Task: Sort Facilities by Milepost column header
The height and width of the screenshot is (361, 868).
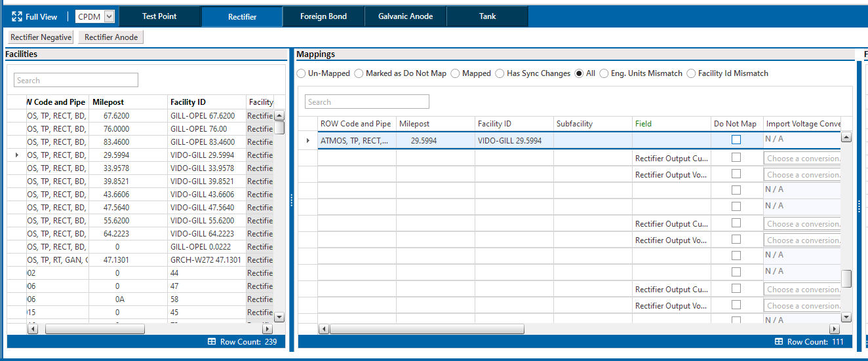Action: click(x=128, y=102)
